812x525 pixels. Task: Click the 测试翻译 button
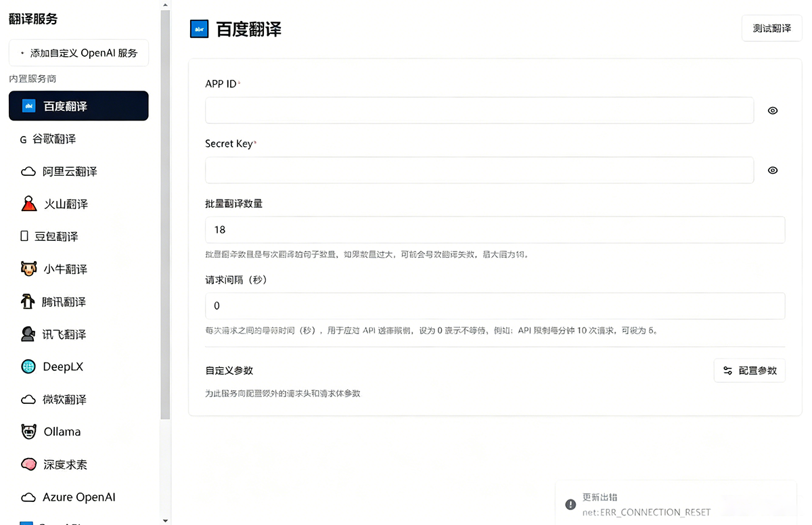(x=772, y=28)
